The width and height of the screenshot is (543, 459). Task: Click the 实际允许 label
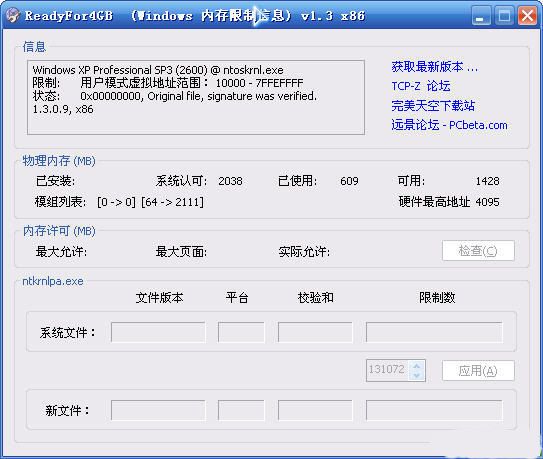304,251
